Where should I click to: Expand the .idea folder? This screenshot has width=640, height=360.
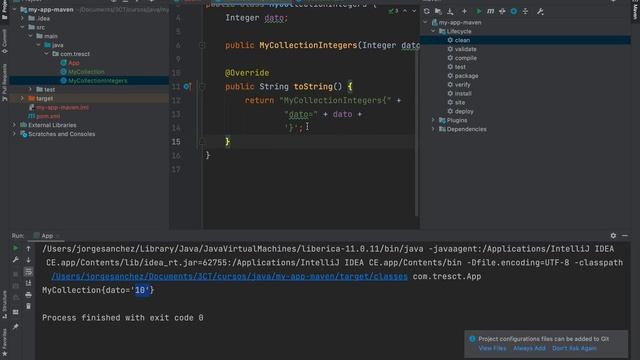(22, 18)
